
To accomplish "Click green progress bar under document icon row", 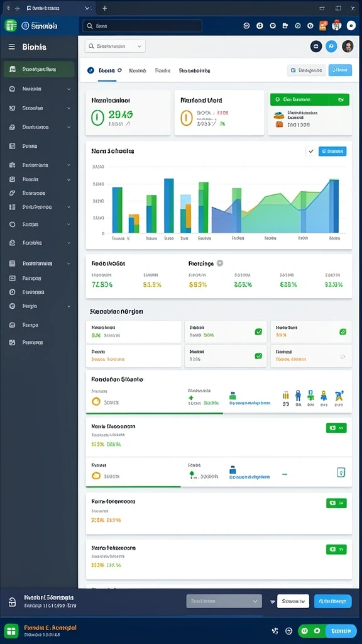I will (x=133, y=487).
